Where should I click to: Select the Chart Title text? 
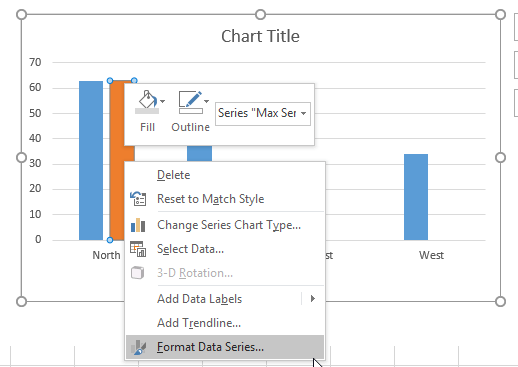260,36
